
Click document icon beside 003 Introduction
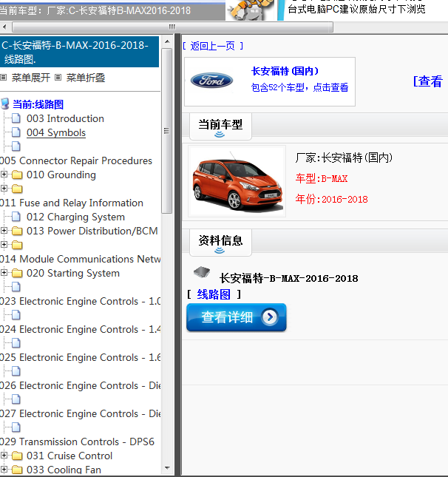16,118
